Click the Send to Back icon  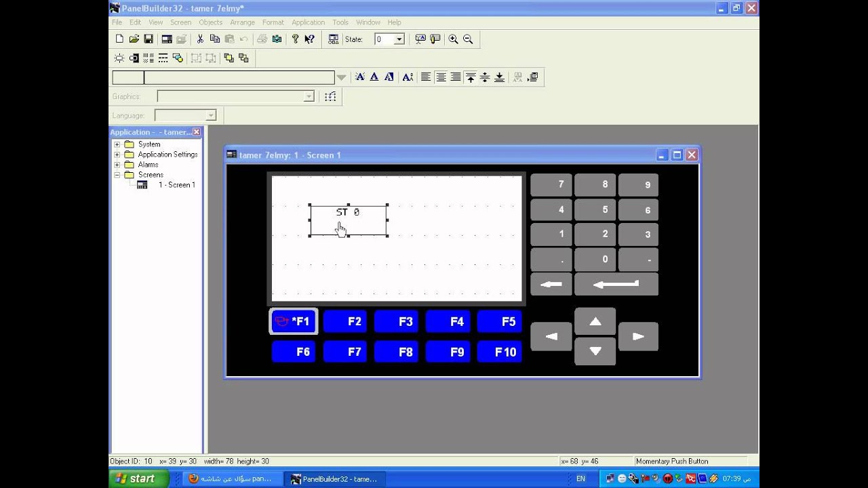click(243, 58)
